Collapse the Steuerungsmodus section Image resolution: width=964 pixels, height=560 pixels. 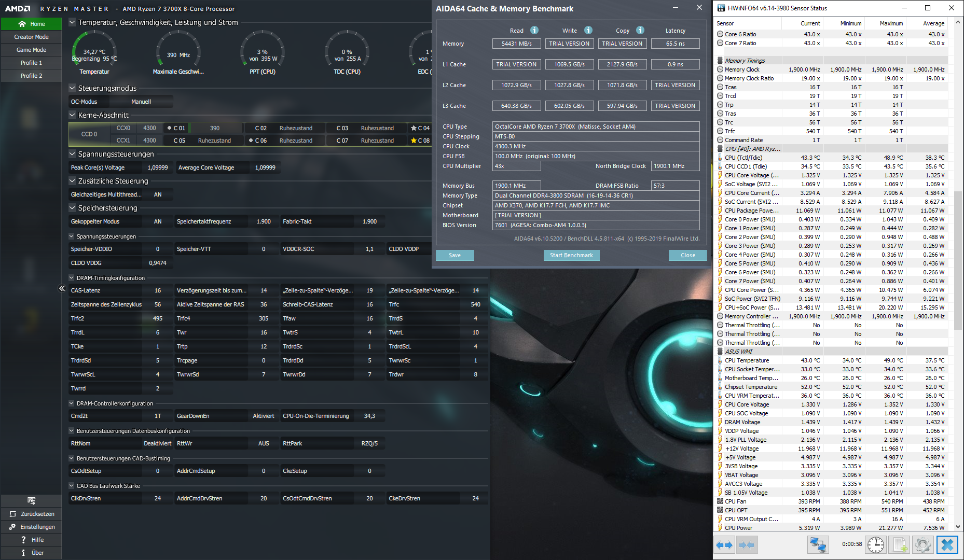pyautogui.click(x=72, y=88)
